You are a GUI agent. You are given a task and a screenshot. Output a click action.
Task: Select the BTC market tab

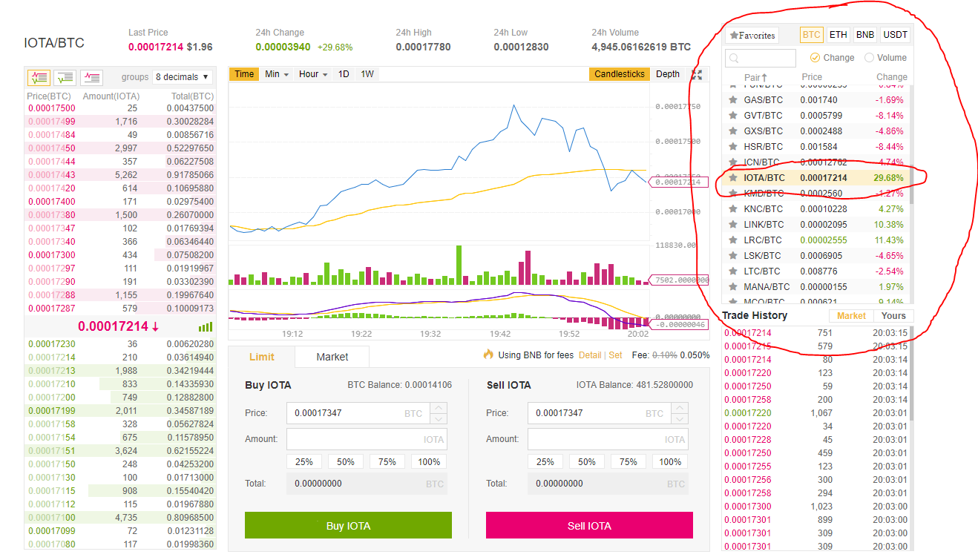coord(811,35)
